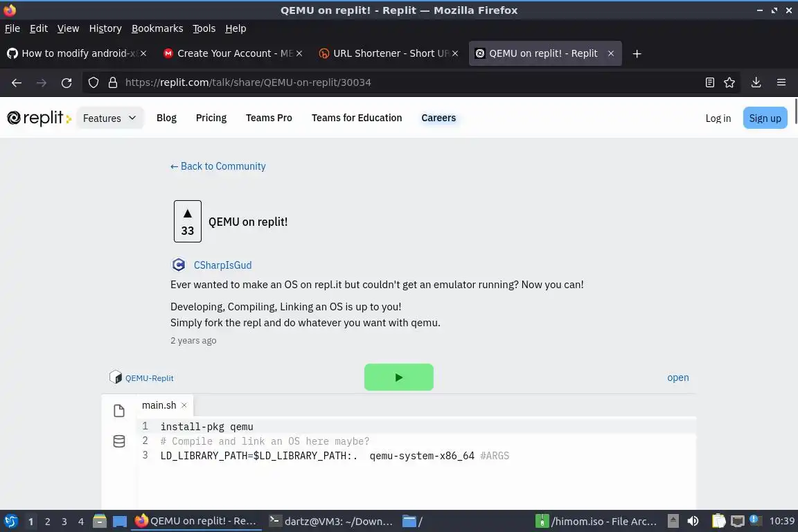Open the File menu
This screenshot has height=532, width=798.
(12, 28)
